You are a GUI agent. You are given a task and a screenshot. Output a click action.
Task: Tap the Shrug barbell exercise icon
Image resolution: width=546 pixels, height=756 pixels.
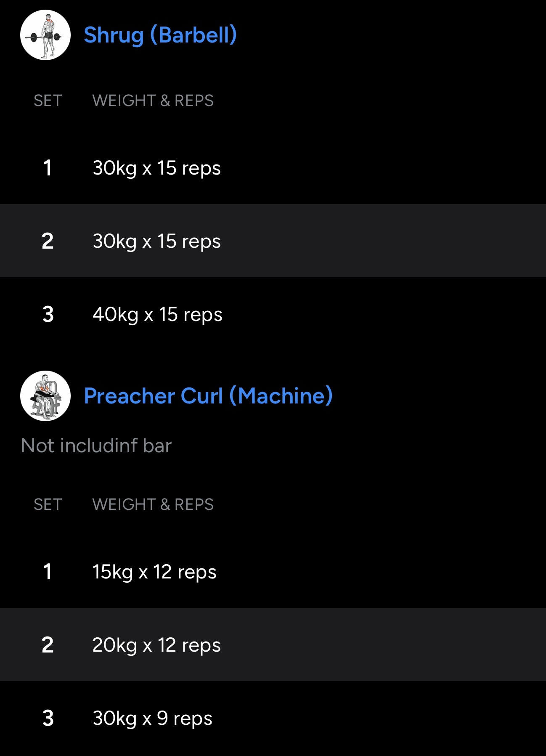pyautogui.click(x=45, y=35)
